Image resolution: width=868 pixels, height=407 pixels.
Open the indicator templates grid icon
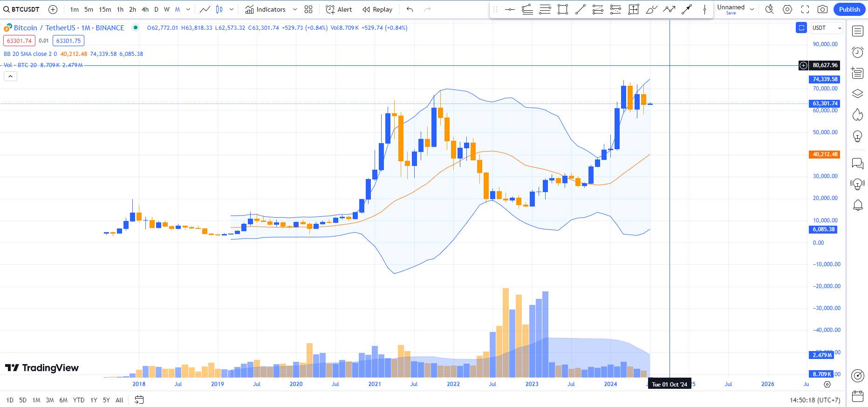[x=308, y=9]
